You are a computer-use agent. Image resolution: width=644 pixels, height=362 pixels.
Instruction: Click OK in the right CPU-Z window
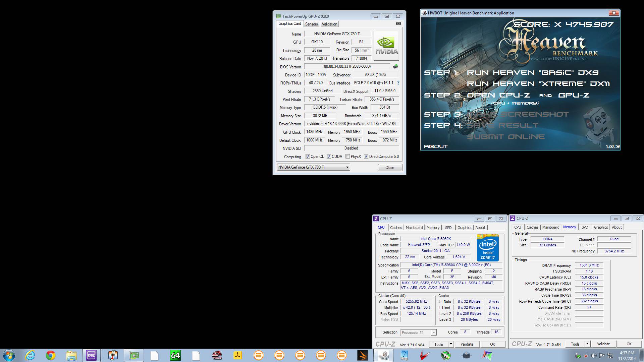(x=629, y=344)
